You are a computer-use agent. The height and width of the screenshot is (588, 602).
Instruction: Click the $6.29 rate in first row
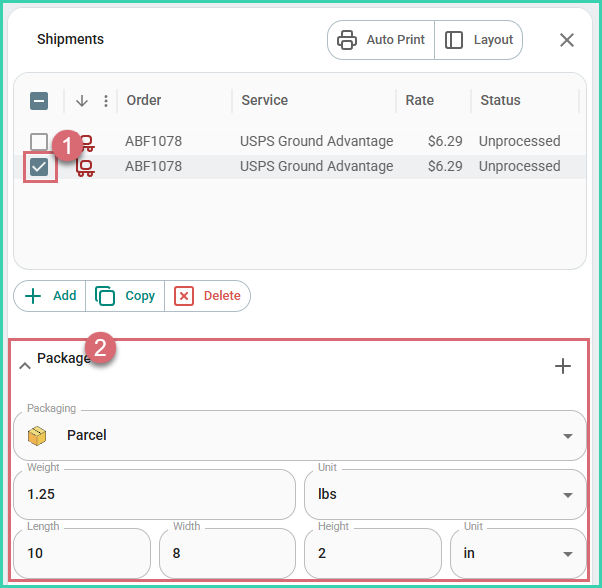click(x=445, y=141)
